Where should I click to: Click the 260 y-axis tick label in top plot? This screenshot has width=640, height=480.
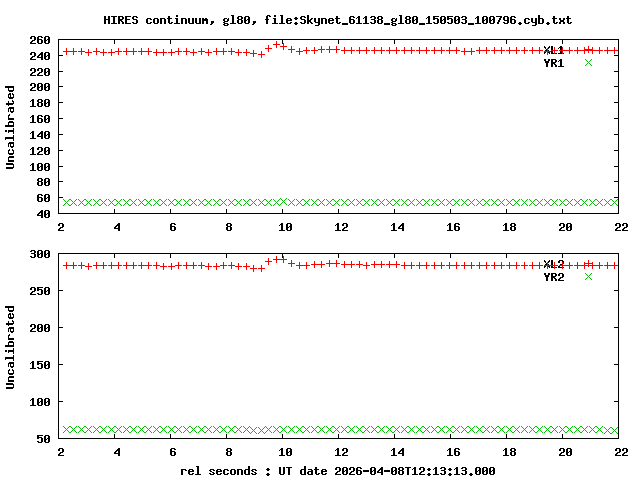coord(40,40)
